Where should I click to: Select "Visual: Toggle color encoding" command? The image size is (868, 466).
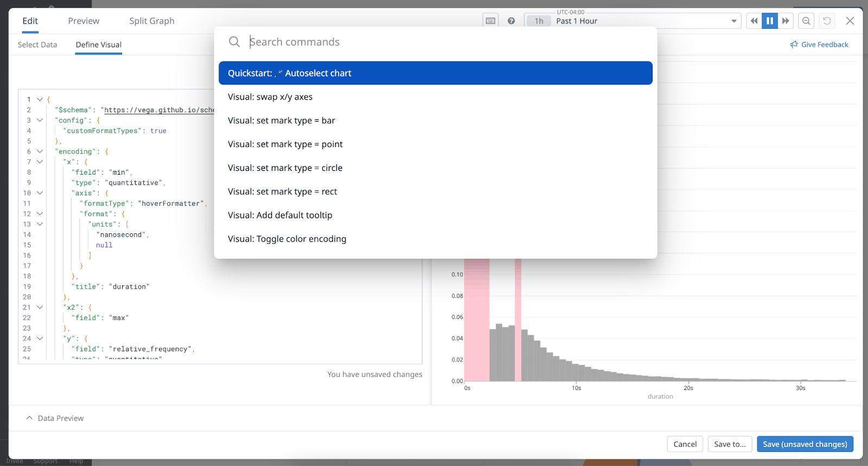pos(287,239)
